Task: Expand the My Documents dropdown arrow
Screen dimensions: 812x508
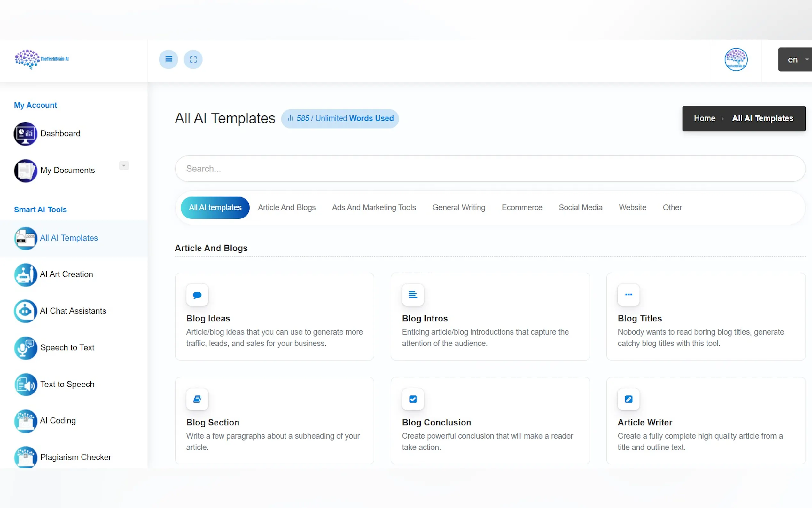Action: click(x=123, y=165)
